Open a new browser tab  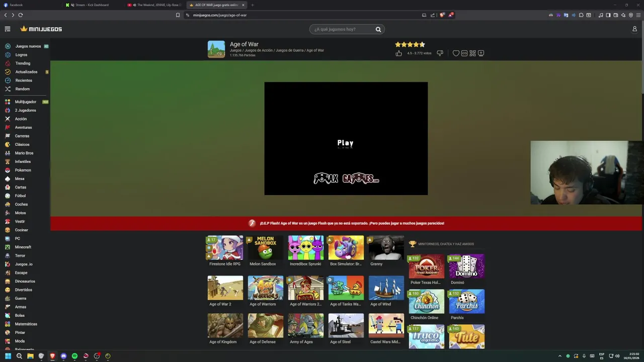point(253,5)
